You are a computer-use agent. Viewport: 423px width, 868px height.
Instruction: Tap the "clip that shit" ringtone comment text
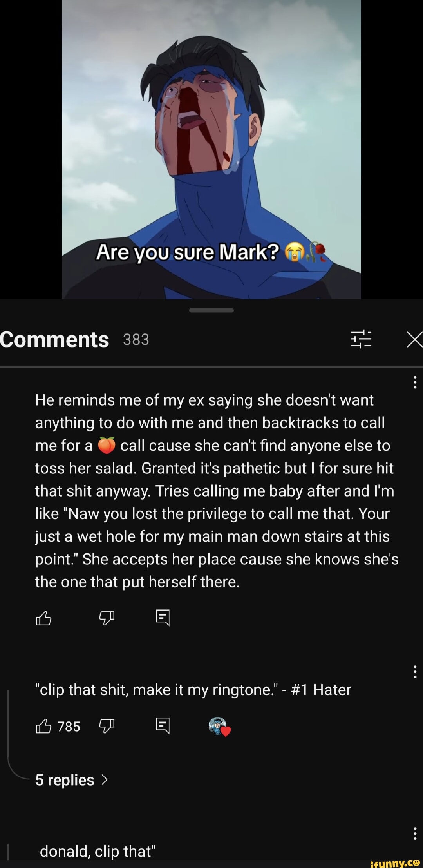[193, 690]
